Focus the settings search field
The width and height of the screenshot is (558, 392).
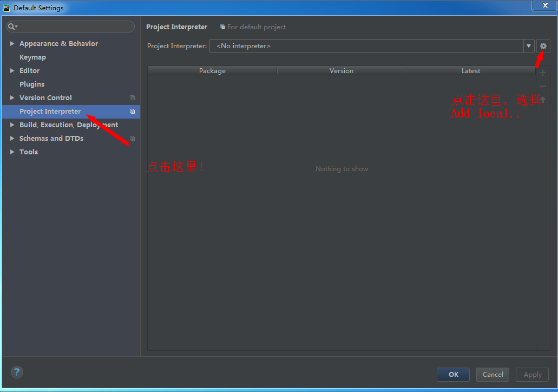75,27
